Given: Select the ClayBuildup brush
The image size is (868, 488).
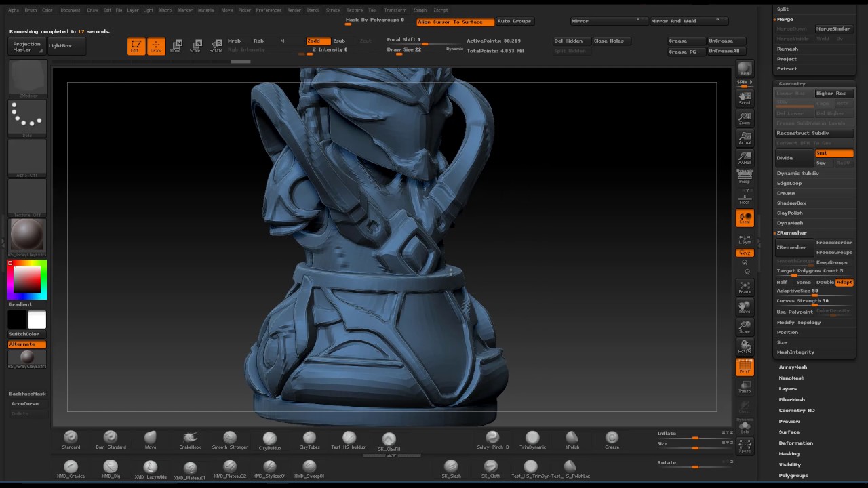Looking at the screenshot, I should tap(270, 439).
